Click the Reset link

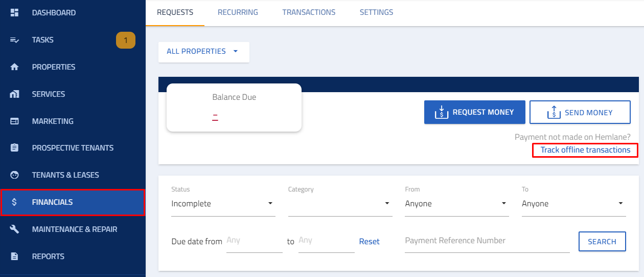point(369,242)
